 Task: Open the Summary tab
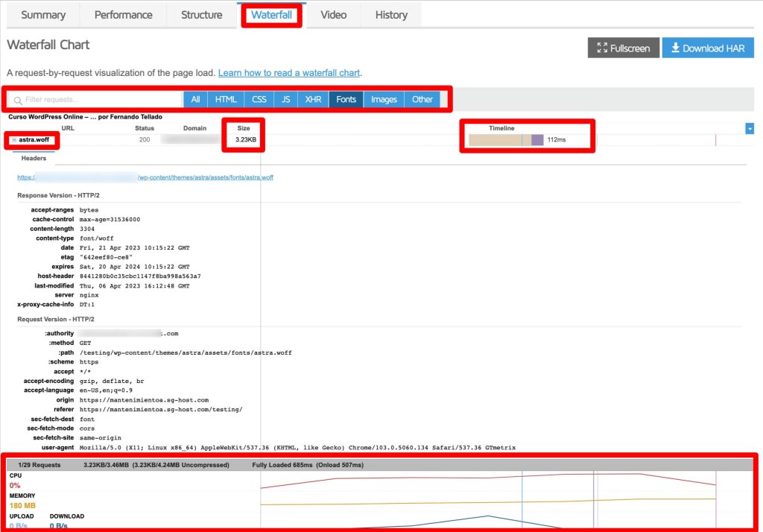(x=43, y=15)
